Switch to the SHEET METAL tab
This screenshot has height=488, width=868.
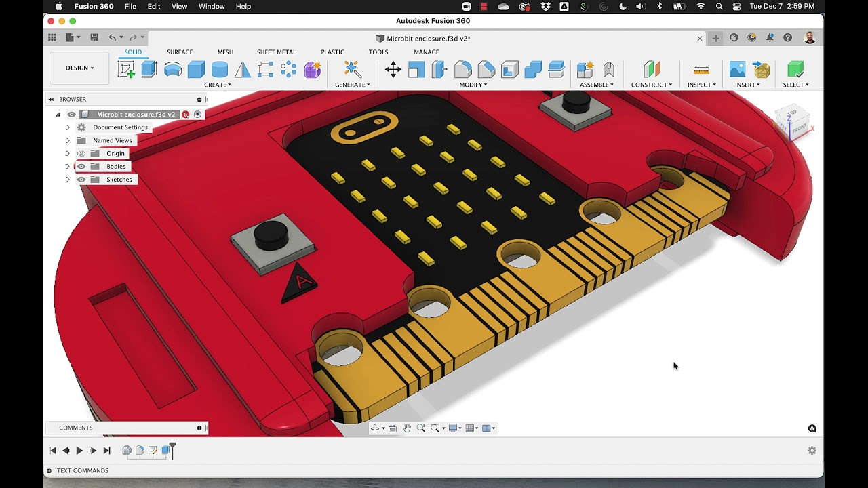(276, 52)
